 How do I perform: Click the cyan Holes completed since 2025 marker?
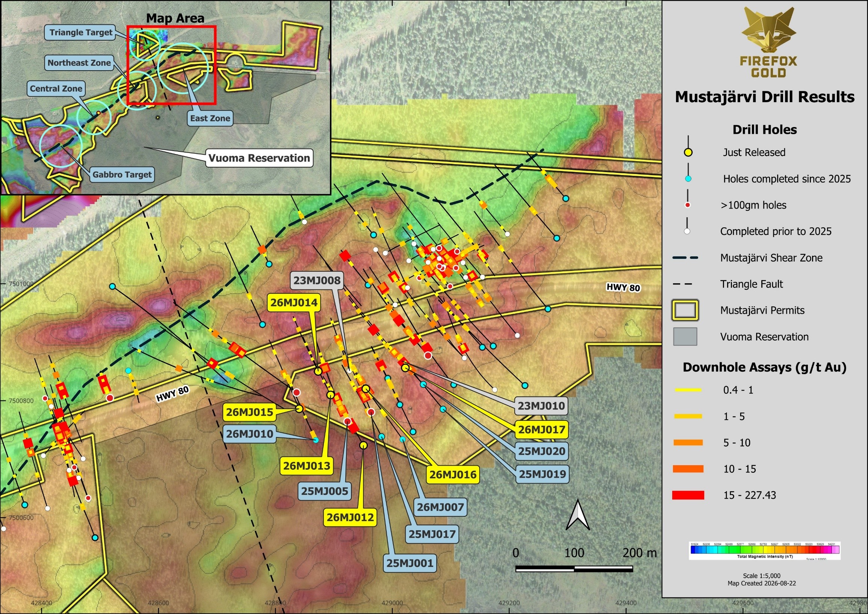point(688,178)
